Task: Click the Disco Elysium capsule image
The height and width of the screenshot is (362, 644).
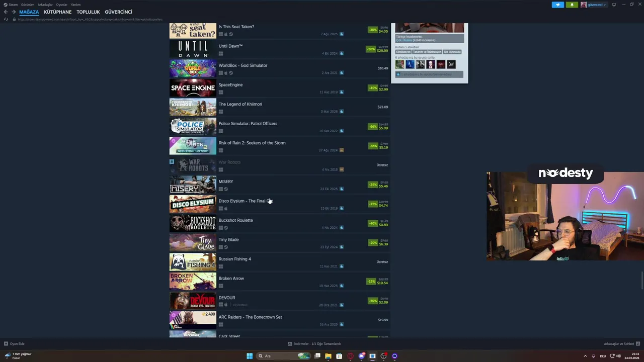Action: (193, 204)
